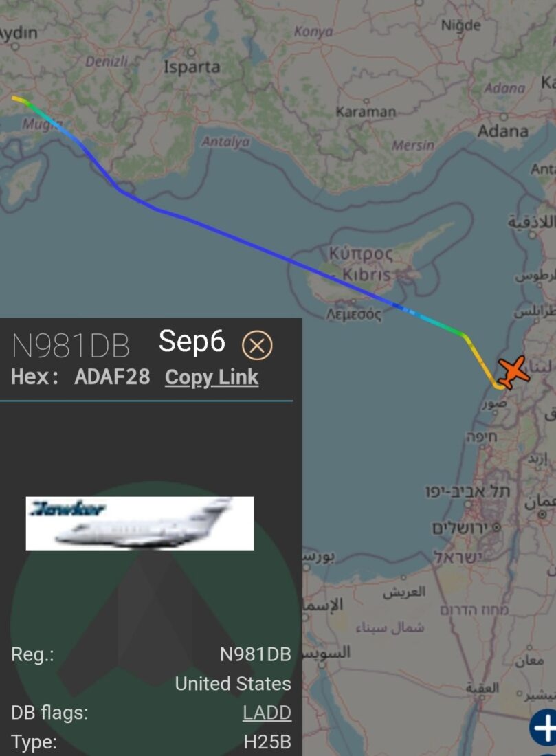Click the plus zoom-in map button
The image size is (556, 756).
(544, 727)
